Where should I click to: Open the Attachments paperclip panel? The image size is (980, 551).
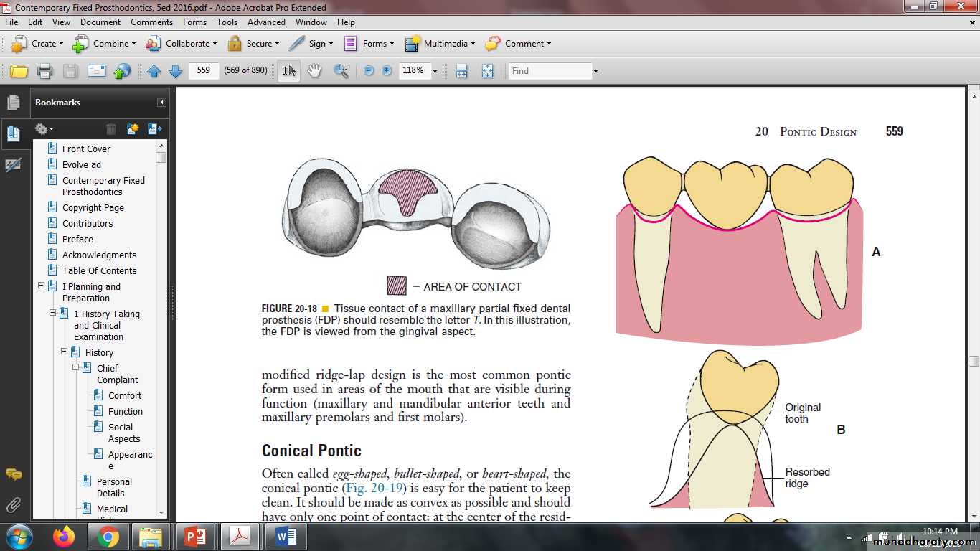point(13,505)
